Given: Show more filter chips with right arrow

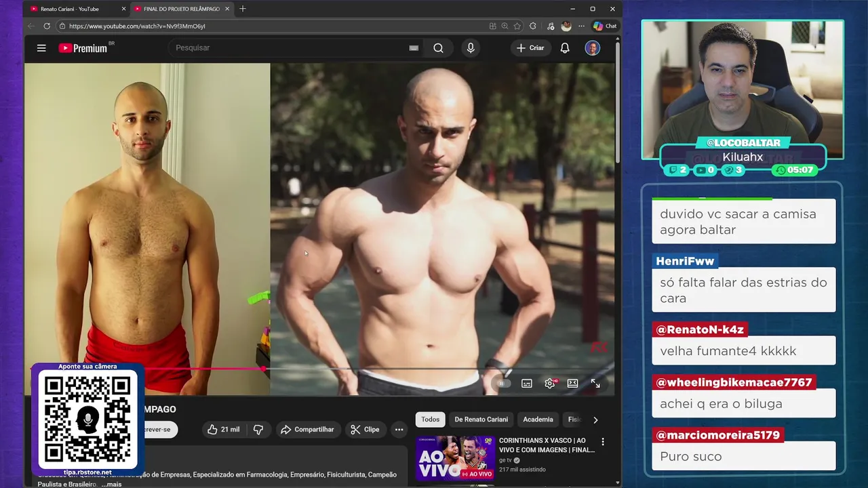Looking at the screenshot, I should click(595, 420).
